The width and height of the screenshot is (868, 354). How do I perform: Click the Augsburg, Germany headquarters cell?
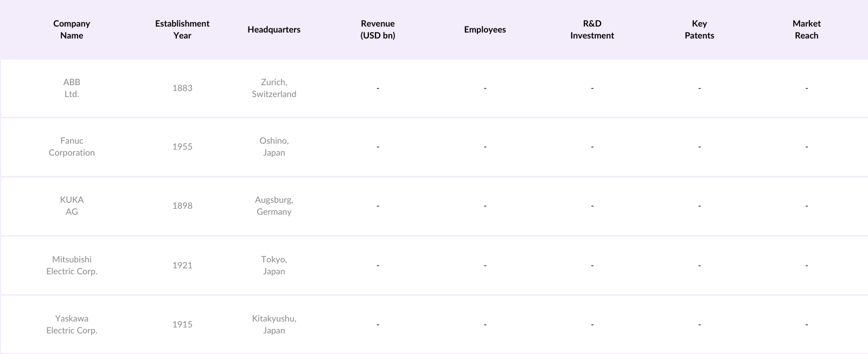click(x=274, y=205)
